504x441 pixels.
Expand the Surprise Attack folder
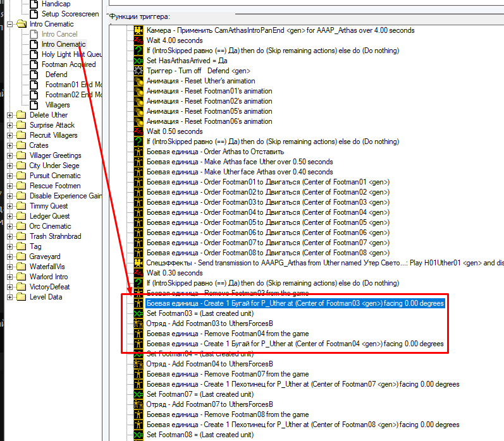[10, 125]
